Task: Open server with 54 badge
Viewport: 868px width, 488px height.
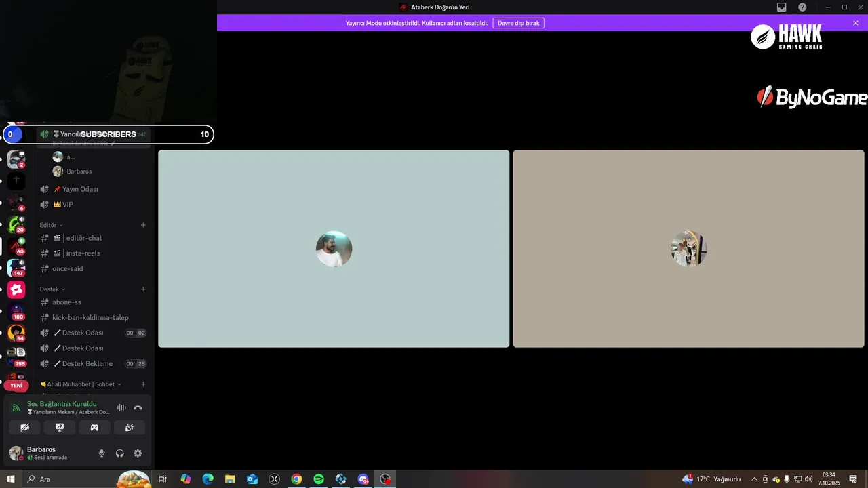Action: (x=16, y=333)
